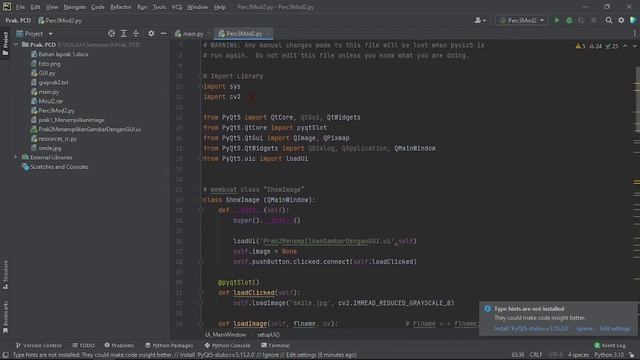Image resolution: width=640 pixels, height=360 pixels.
Task: Start debugging with the bug icon
Action: [569, 20]
